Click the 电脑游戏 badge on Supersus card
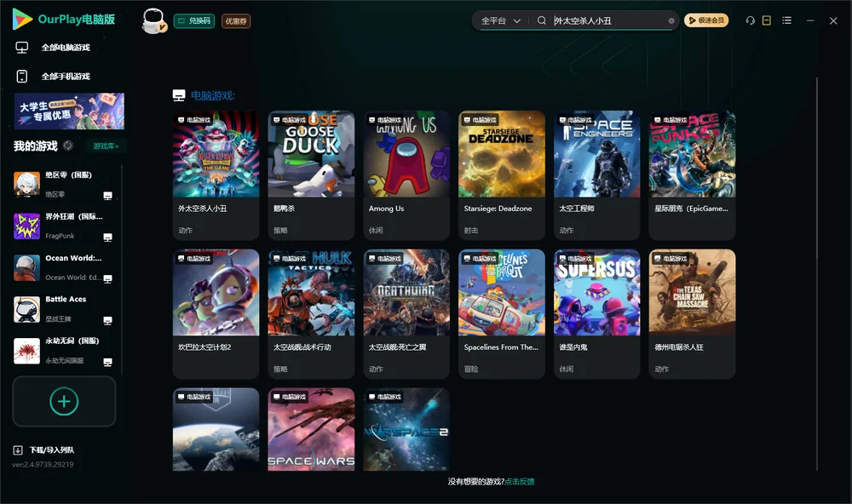The height and width of the screenshot is (504, 852). [x=575, y=259]
